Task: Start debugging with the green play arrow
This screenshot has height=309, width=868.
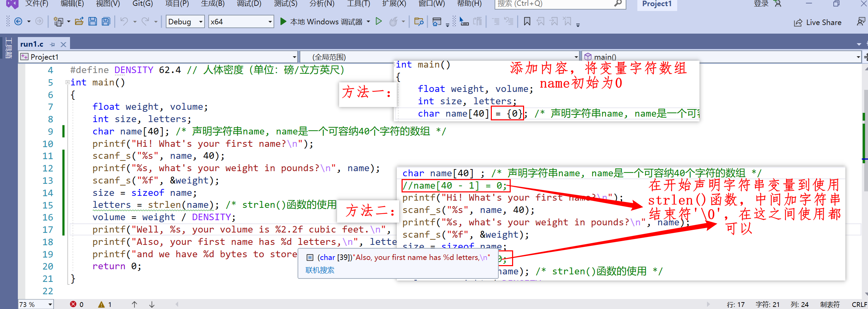Action: click(283, 22)
